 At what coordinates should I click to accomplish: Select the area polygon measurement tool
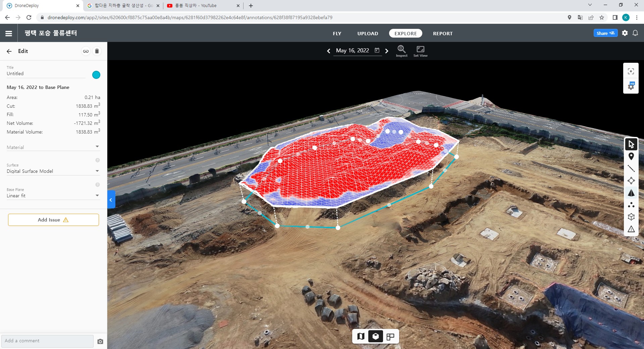click(x=631, y=181)
